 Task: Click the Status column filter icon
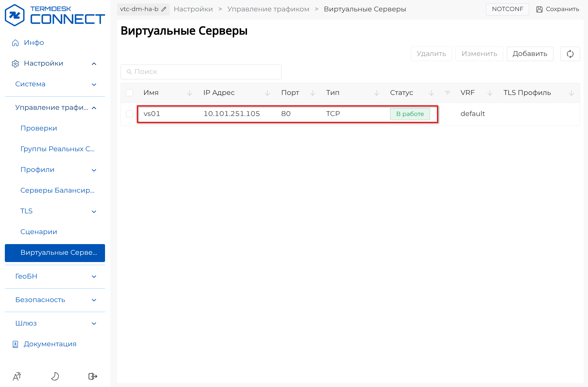[x=447, y=93]
